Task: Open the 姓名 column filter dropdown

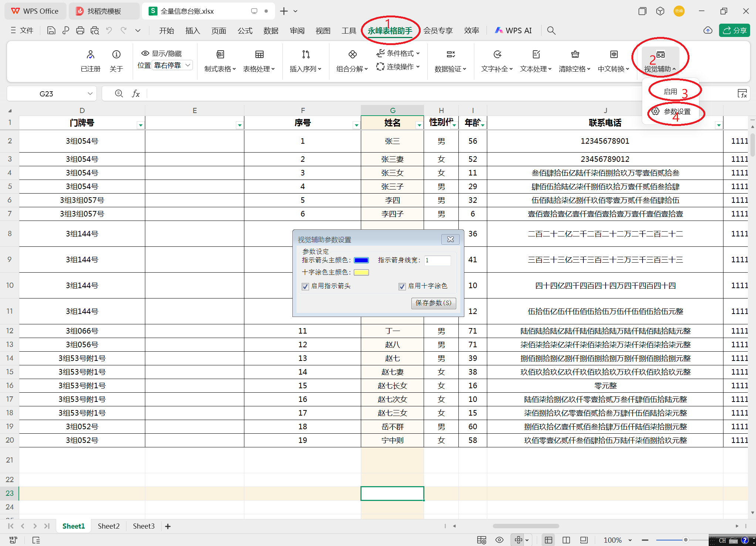Action: coord(419,125)
